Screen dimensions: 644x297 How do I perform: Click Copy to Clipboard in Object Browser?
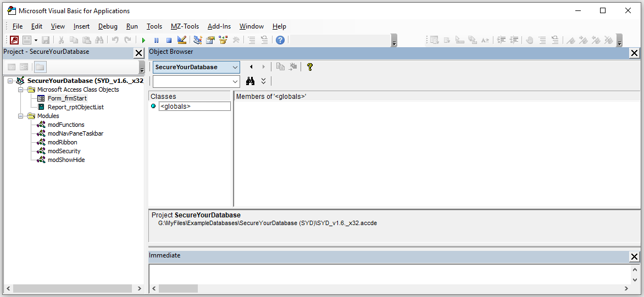click(x=280, y=67)
